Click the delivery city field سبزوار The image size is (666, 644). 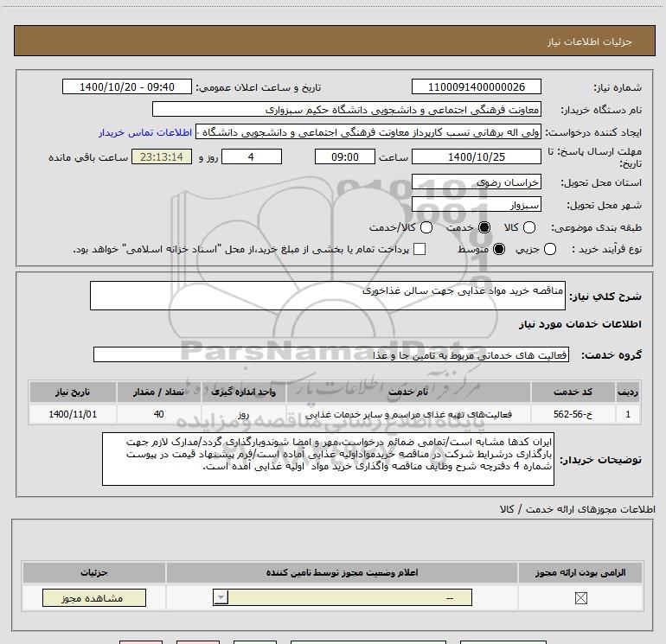click(x=476, y=204)
